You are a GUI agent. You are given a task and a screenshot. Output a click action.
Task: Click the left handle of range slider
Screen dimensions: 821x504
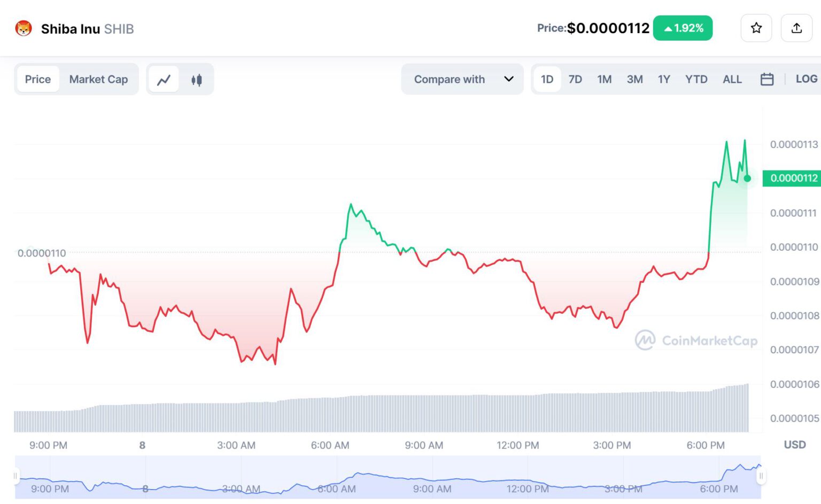click(x=16, y=476)
